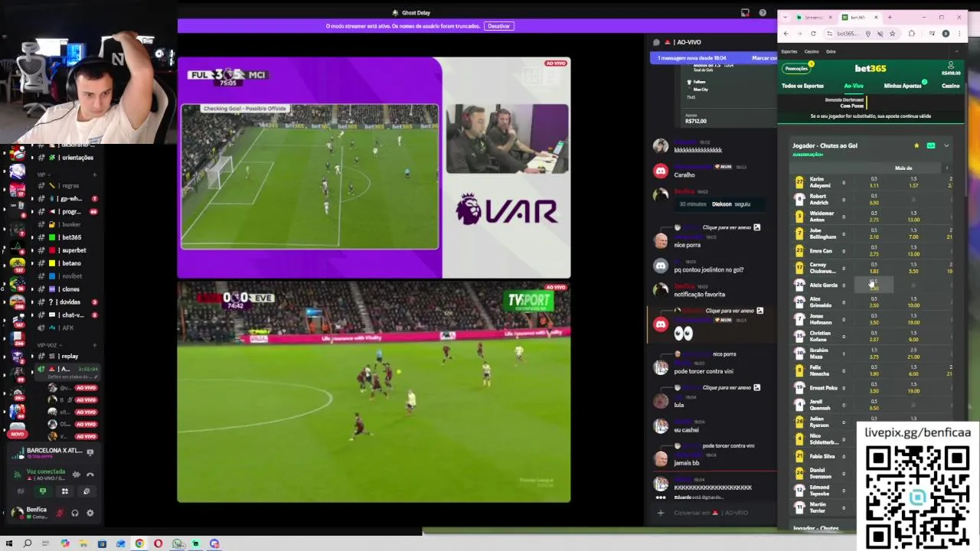Switch to the bet365 browser tab
The height and width of the screenshot is (551, 980).
coord(859,17)
